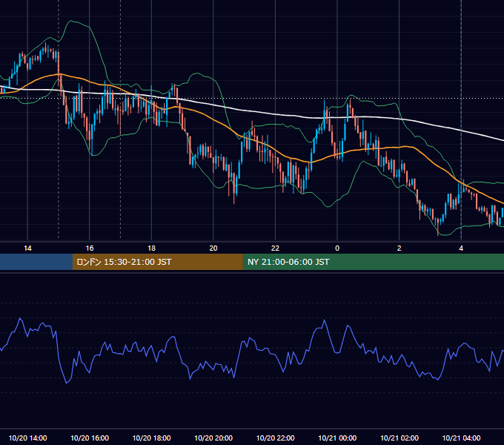The height and width of the screenshot is (445, 504).
Task: Click the NY session bar 21:00-06:00 JST
Action: (373, 262)
